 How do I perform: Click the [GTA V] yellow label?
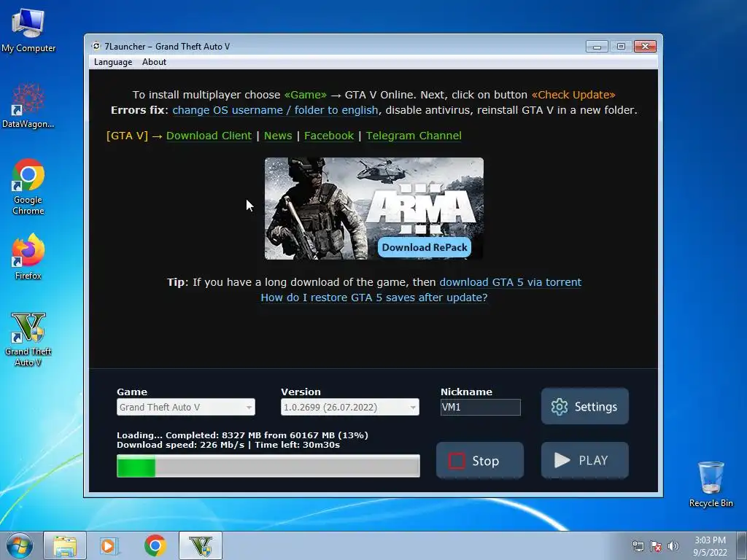(127, 136)
